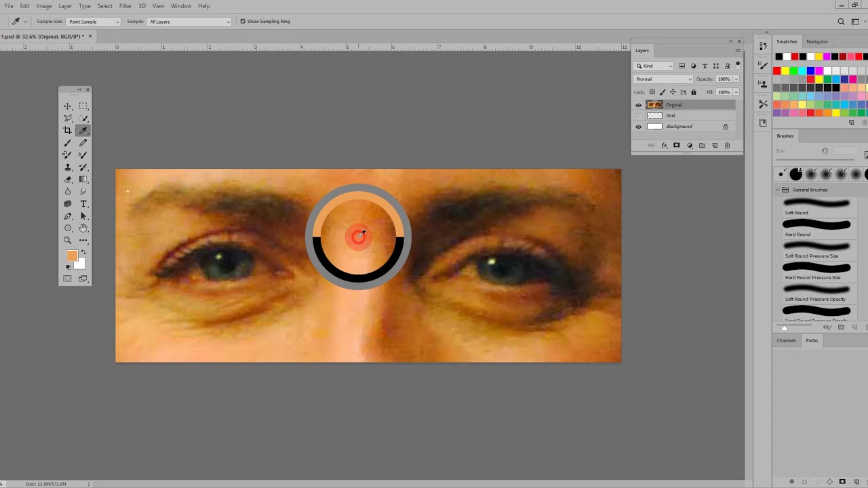Toggle the Show Sampling Ring checkbox

[x=243, y=22]
